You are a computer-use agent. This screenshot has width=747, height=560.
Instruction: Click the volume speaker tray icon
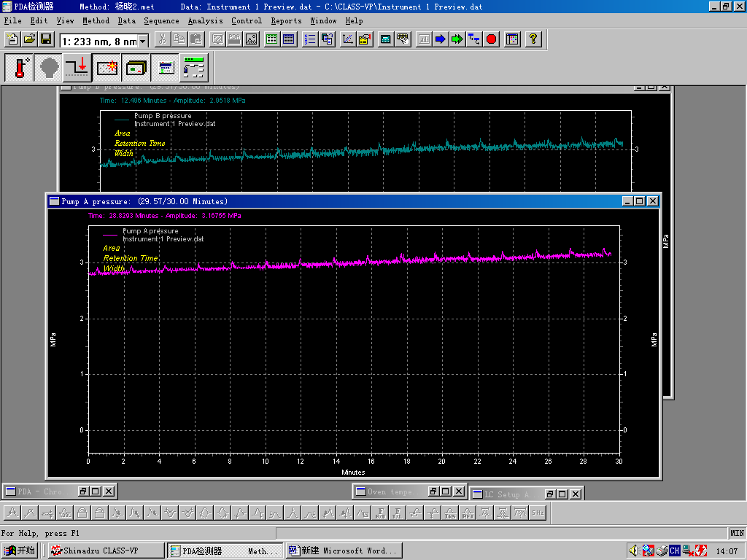(x=633, y=551)
